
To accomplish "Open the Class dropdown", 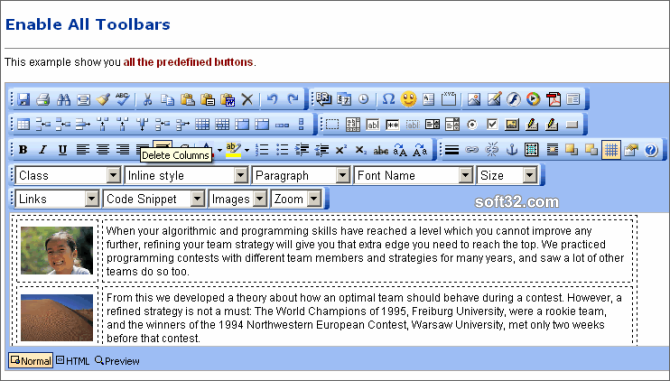I will [x=68, y=175].
